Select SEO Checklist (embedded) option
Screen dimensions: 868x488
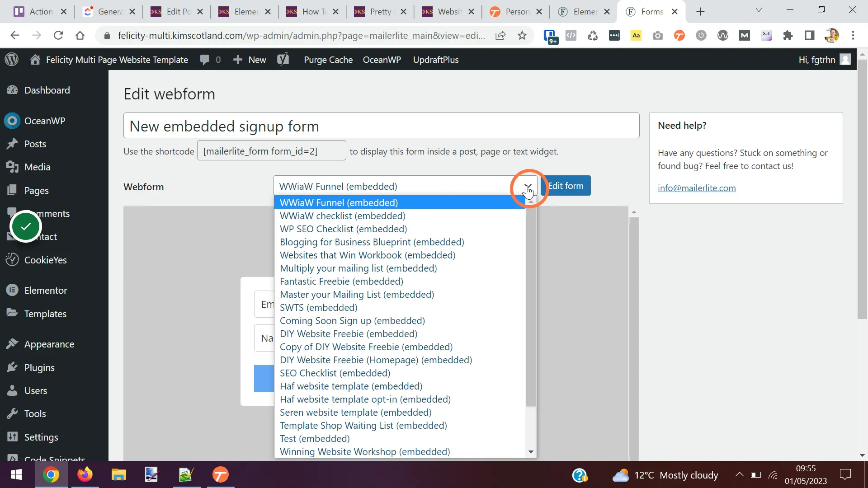click(x=335, y=373)
